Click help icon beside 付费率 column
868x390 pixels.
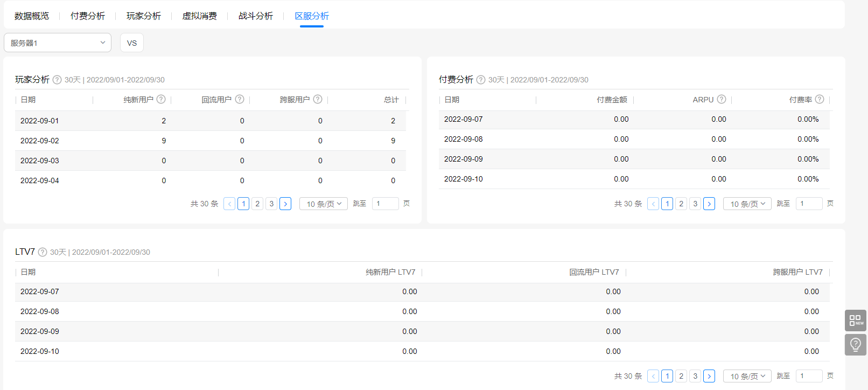pyautogui.click(x=820, y=99)
